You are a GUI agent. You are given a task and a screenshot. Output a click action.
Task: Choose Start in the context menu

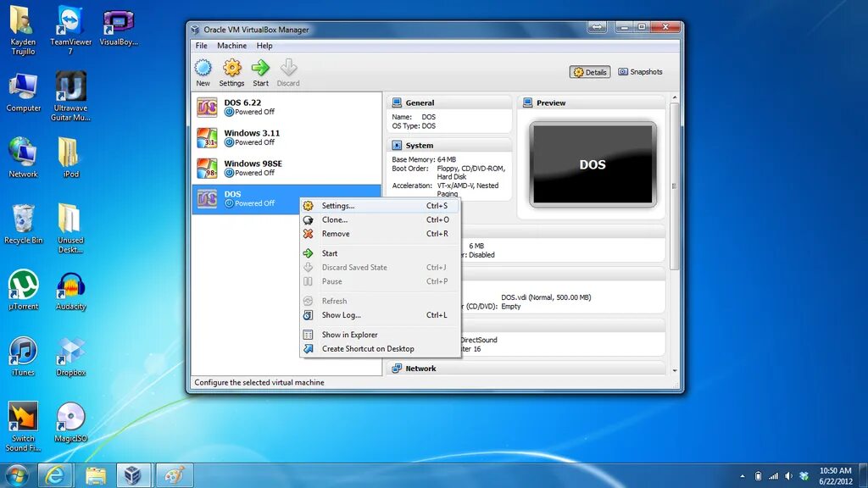click(x=380, y=253)
